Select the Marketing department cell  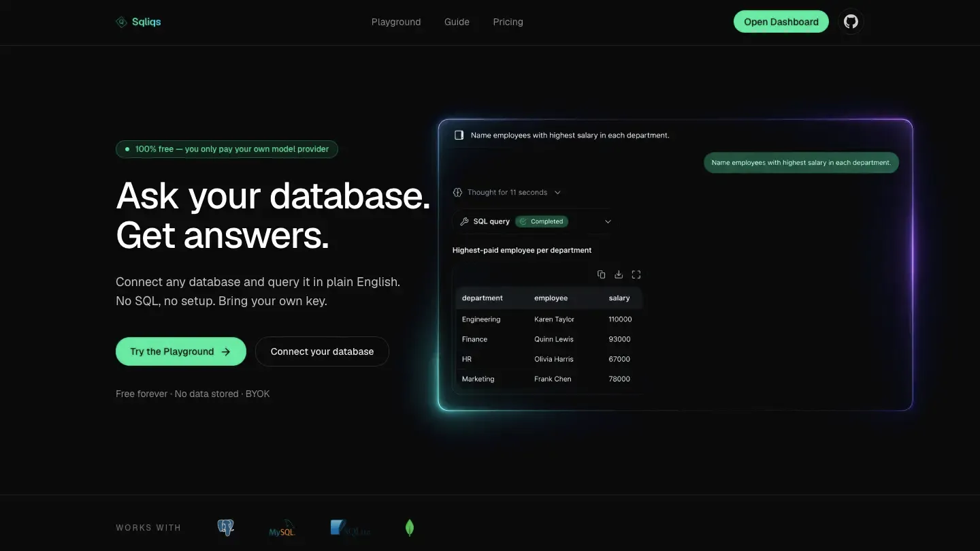[x=478, y=379]
